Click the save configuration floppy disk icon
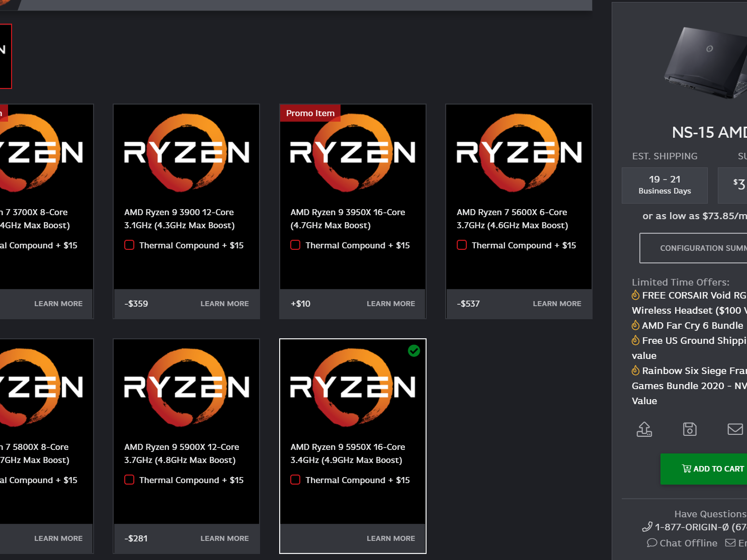The image size is (747, 560). tap(689, 429)
